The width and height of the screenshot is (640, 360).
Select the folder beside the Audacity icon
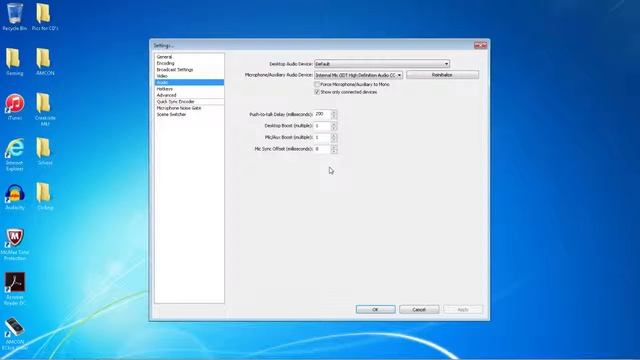[45, 196]
